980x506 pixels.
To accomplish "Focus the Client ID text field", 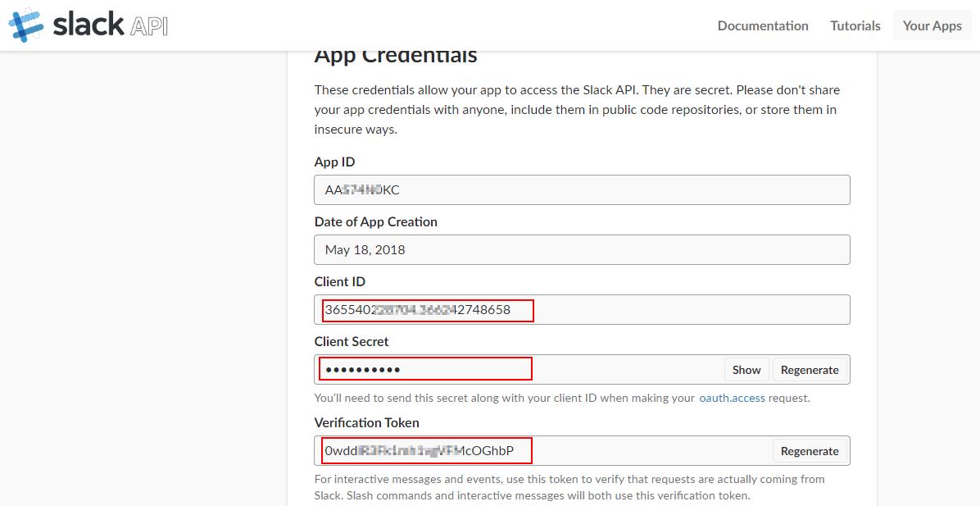I will click(582, 310).
